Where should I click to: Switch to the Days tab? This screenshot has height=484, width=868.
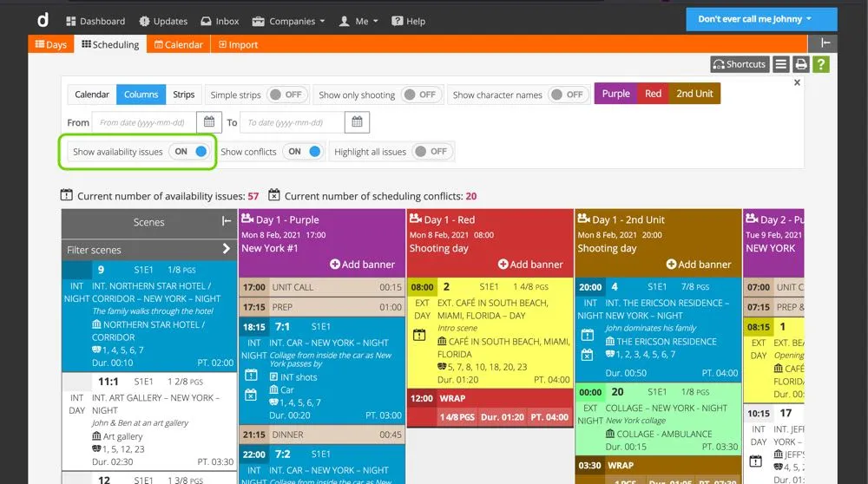tap(51, 44)
